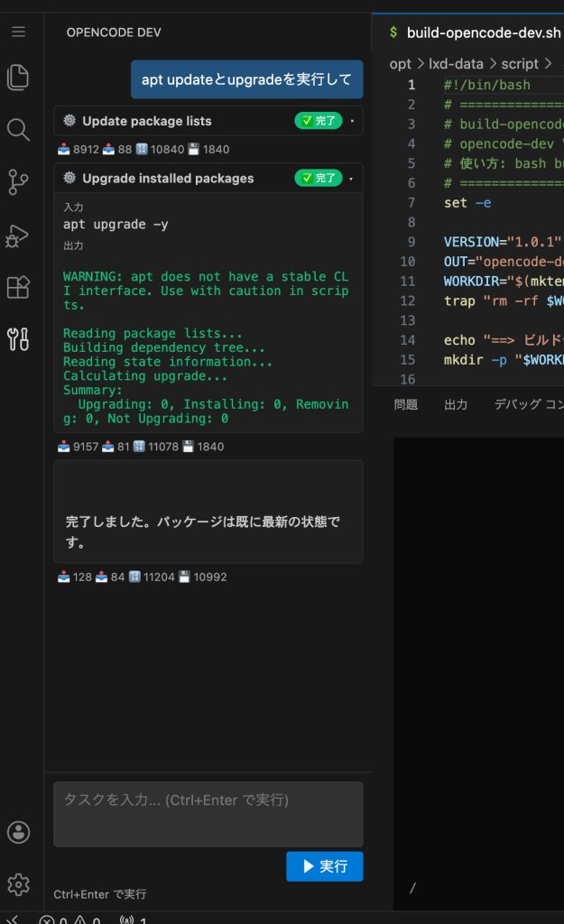The width and height of the screenshot is (564, 924).
Task: Toggle the hamburger application menu
Action: [x=18, y=32]
